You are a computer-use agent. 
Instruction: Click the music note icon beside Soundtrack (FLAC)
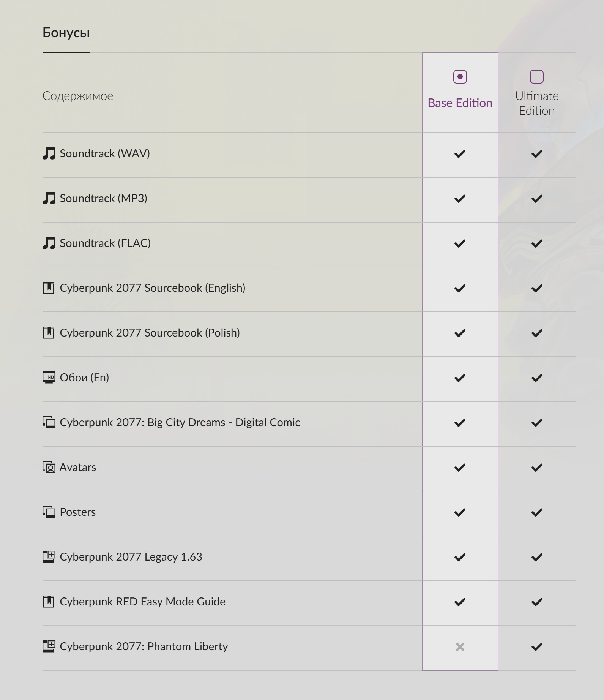coord(49,243)
